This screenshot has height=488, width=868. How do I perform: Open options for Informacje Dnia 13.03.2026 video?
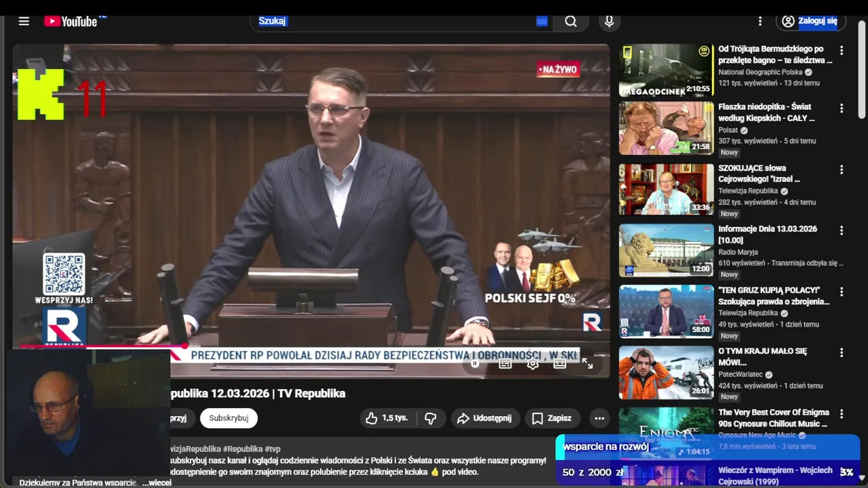tap(842, 230)
